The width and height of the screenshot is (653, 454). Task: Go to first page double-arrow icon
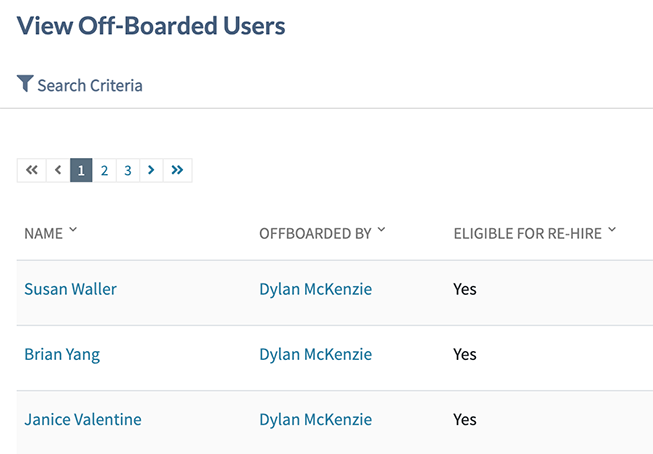[31, 170]
